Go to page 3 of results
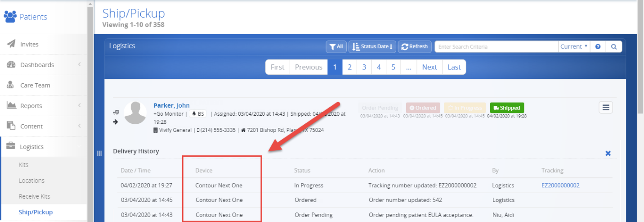Image resolution: width=644 pixels, height=222 pixels. (x=364, y=67)
